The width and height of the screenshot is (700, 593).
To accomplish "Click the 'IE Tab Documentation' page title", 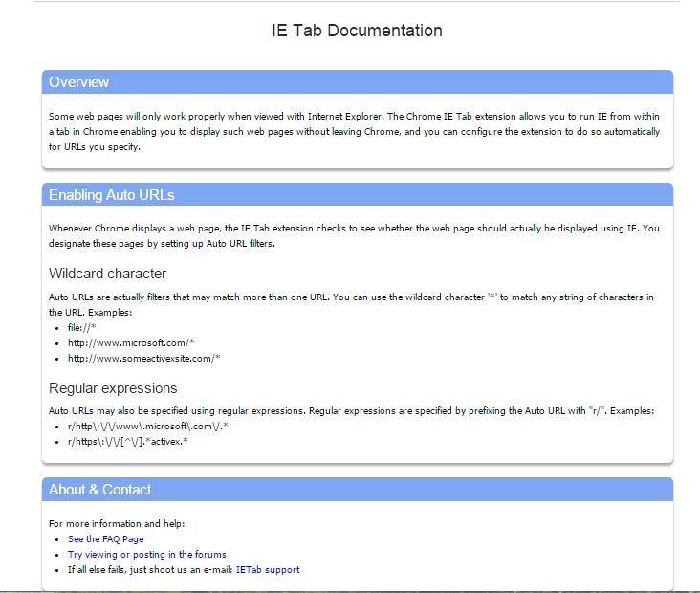I will pyautogui.click(x=357, y=31).
